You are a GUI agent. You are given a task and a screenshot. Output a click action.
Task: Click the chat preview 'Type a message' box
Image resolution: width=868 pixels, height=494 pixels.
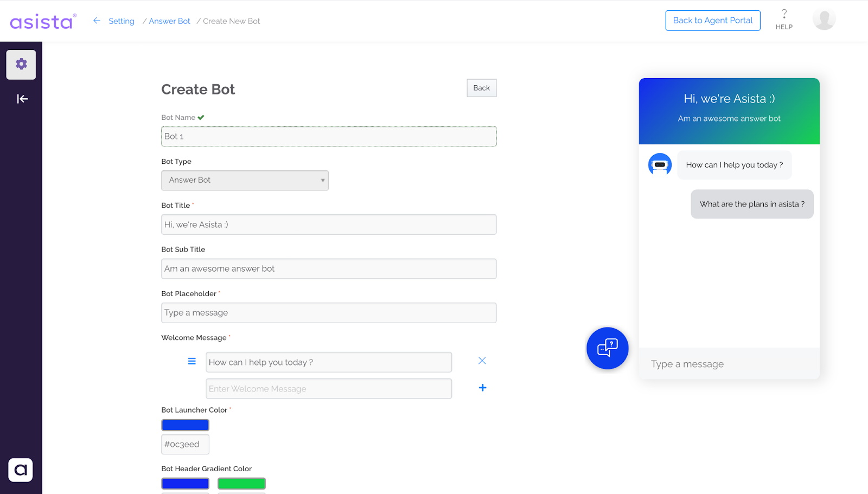click(729, 364)
